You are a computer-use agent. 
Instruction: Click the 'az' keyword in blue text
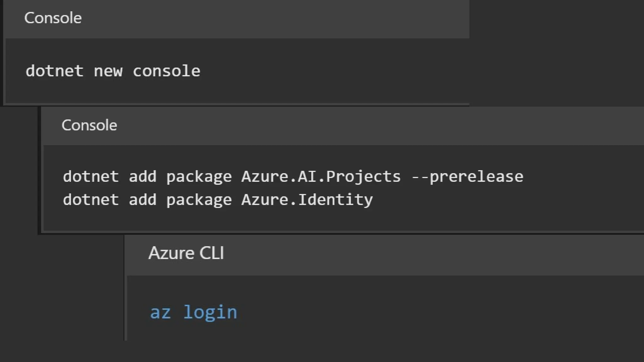[x=160, y=312]
